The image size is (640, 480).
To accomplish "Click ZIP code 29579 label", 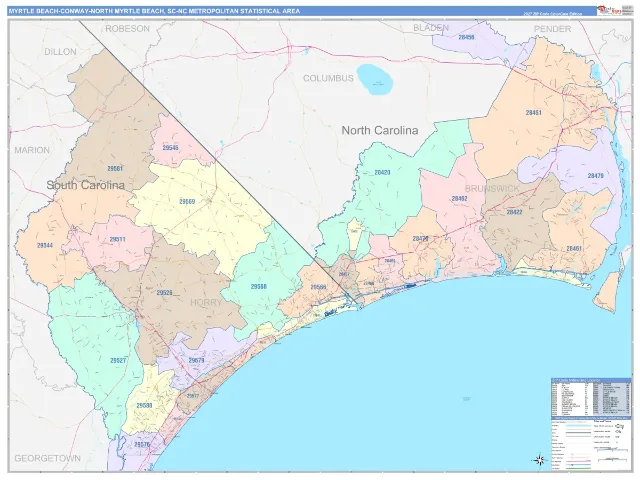I will point(196,361).
